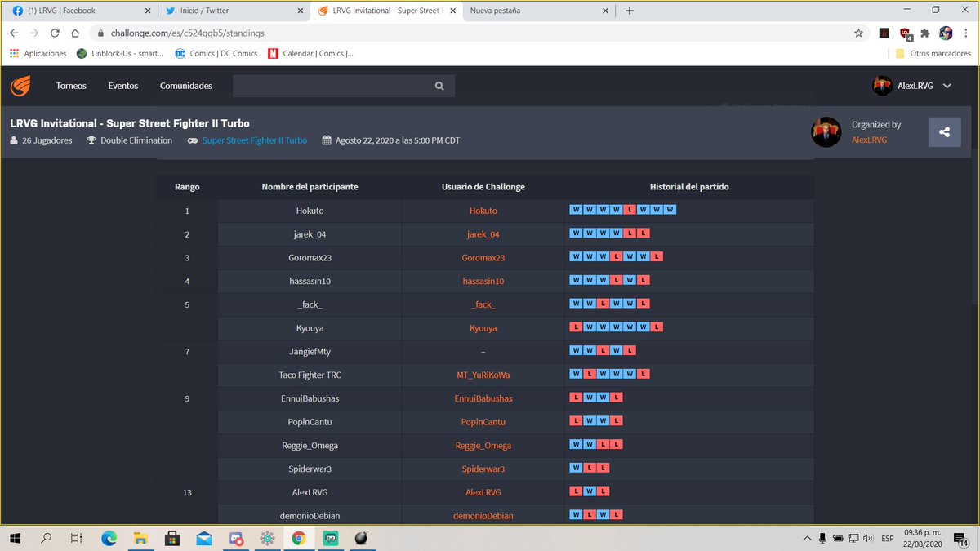Open PopinCantu Challonge user link
This screenshot has height=551, width=980.
[483, 422]
